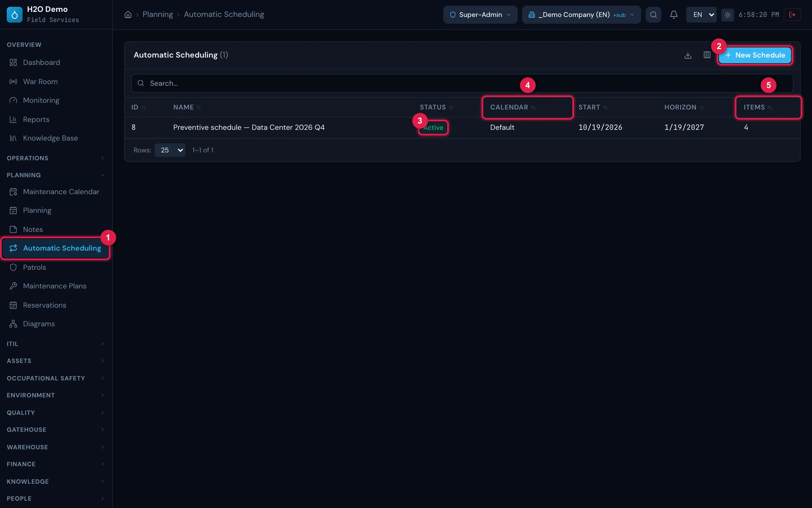Open the EN language dropdown
The width and height of the screenshot is (812, 508).
pos(701,15)
